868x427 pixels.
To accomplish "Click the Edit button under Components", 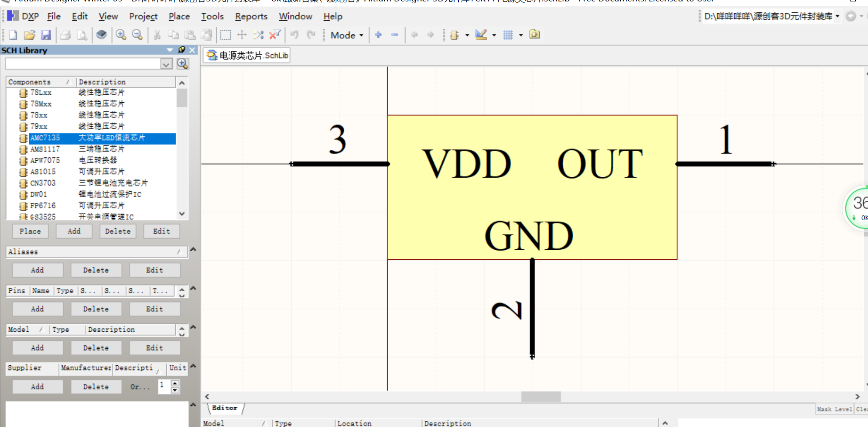I will (162, 231).
